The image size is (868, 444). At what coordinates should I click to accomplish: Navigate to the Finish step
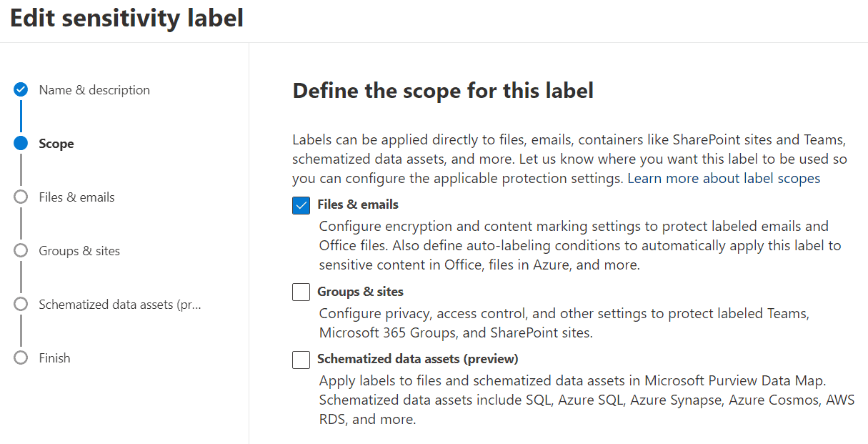pos(56,357)
